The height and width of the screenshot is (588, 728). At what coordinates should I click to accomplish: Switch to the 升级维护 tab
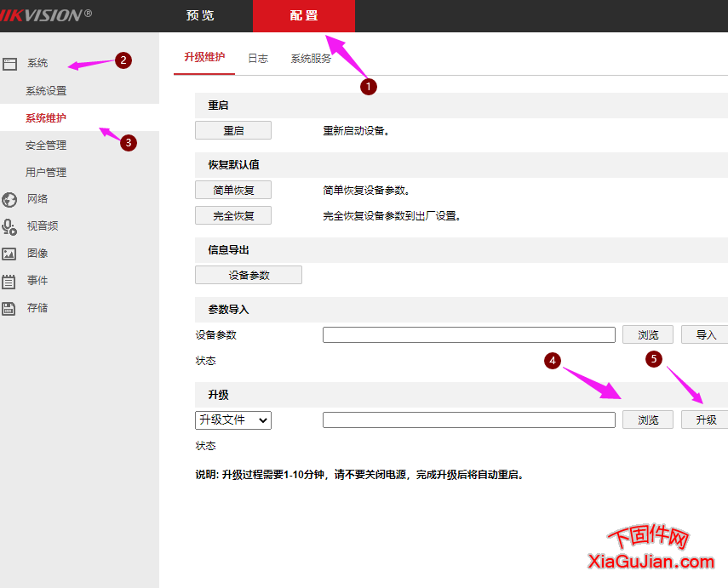click(x=204, y=58)
